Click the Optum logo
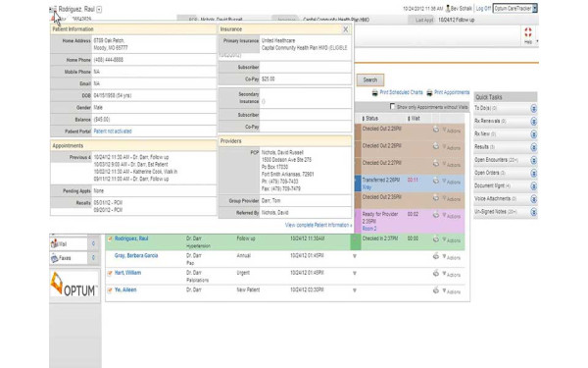588x368 pixels. 74,284
